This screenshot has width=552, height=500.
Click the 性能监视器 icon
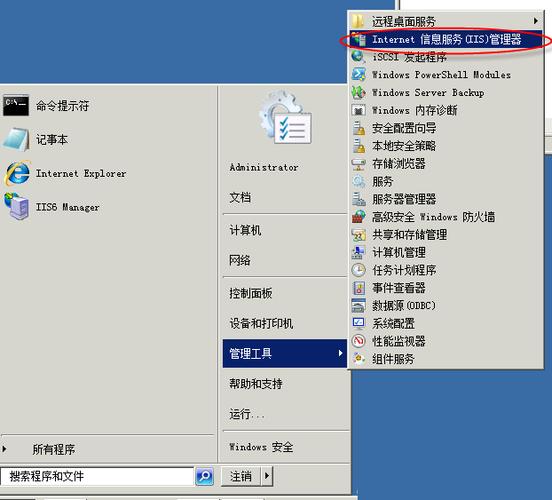(x=358, y=341)
